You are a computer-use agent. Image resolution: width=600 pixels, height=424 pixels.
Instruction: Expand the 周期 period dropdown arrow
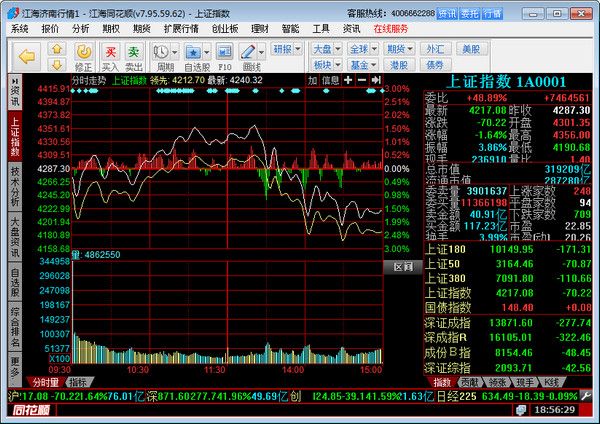[x=174, y=52]
